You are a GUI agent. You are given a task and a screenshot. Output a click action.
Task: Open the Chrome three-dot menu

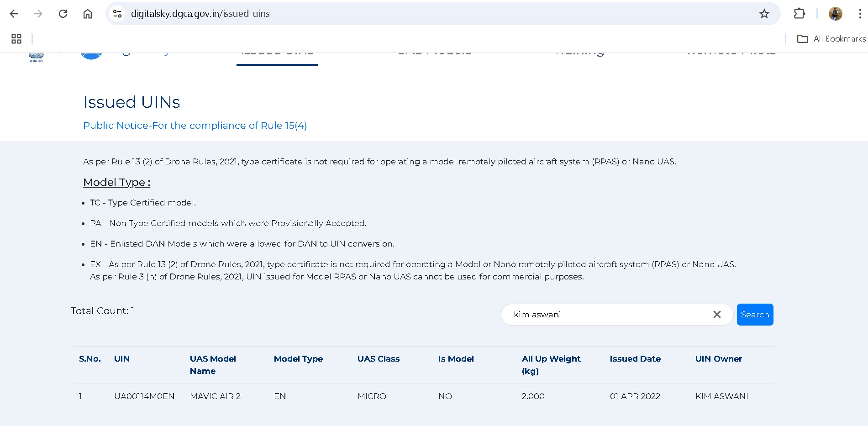click(x=860, y=14)
